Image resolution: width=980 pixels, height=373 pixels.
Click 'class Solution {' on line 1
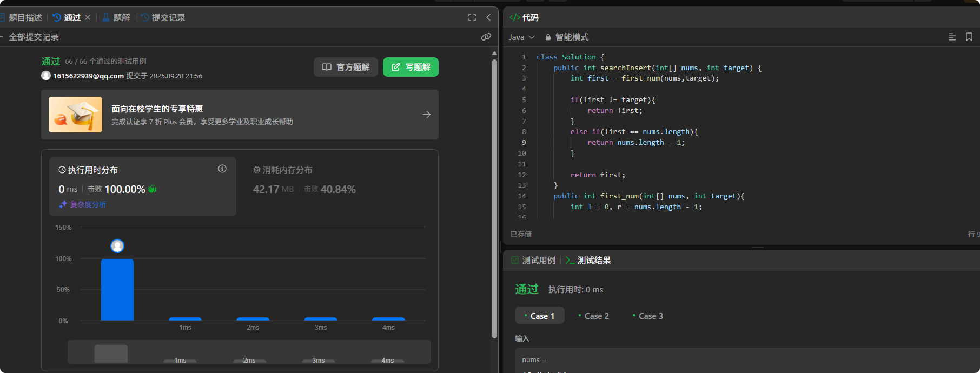point(570,57)
